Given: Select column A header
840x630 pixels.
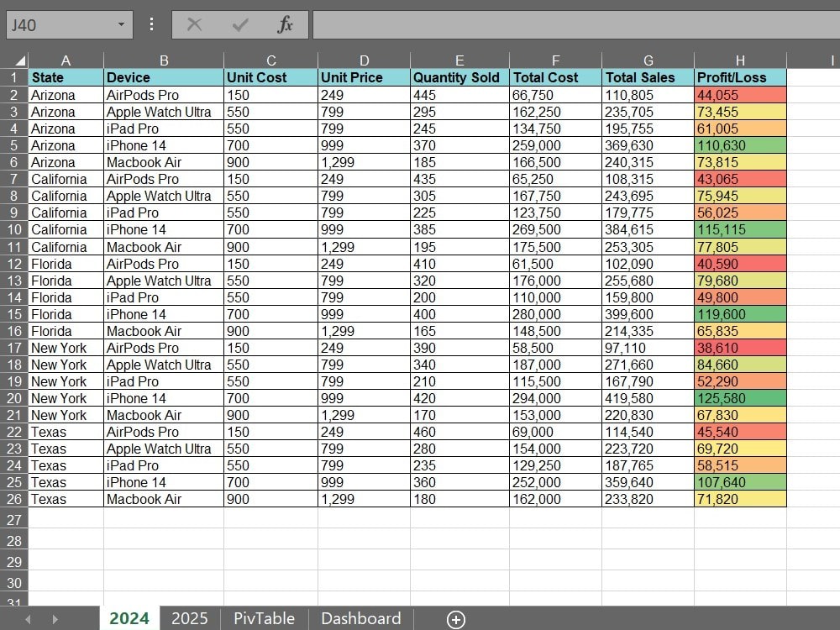Looking at the screenshot, I should coord(66,60).
